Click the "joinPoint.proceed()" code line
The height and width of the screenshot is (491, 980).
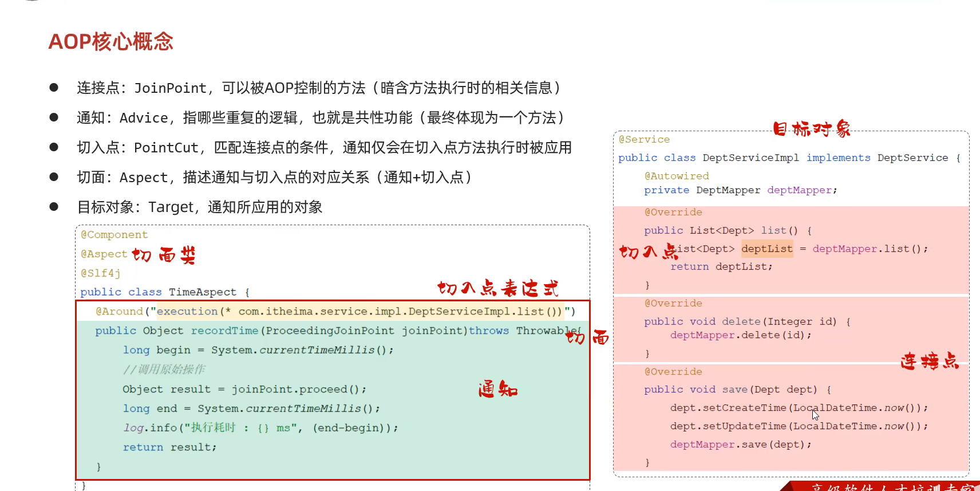(244, 389)
